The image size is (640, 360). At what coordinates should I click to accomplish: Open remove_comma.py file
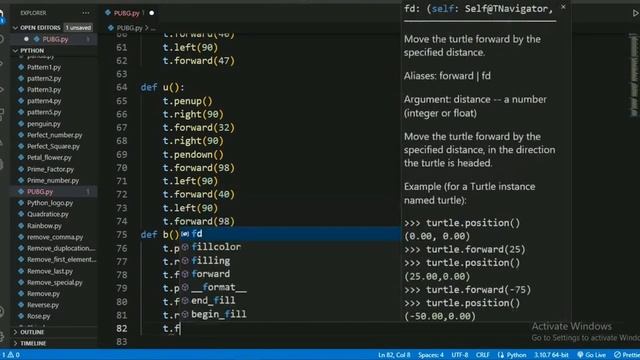coord(55,237)
